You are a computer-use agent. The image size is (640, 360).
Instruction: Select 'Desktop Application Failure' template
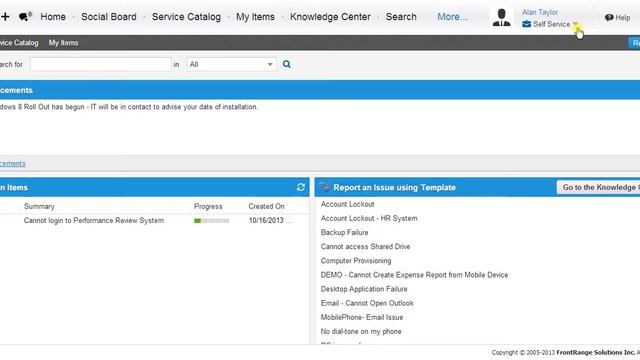364,289
